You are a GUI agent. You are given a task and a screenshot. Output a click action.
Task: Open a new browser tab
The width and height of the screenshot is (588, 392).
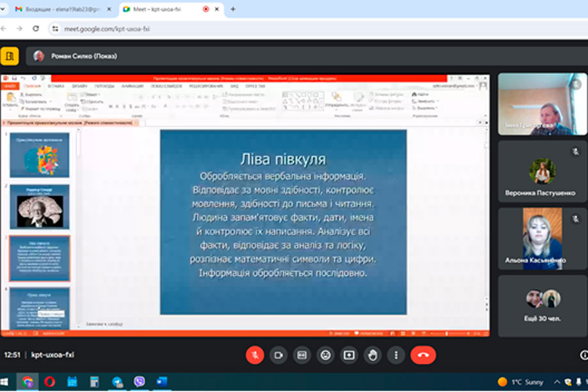click(x=233, y=9)
